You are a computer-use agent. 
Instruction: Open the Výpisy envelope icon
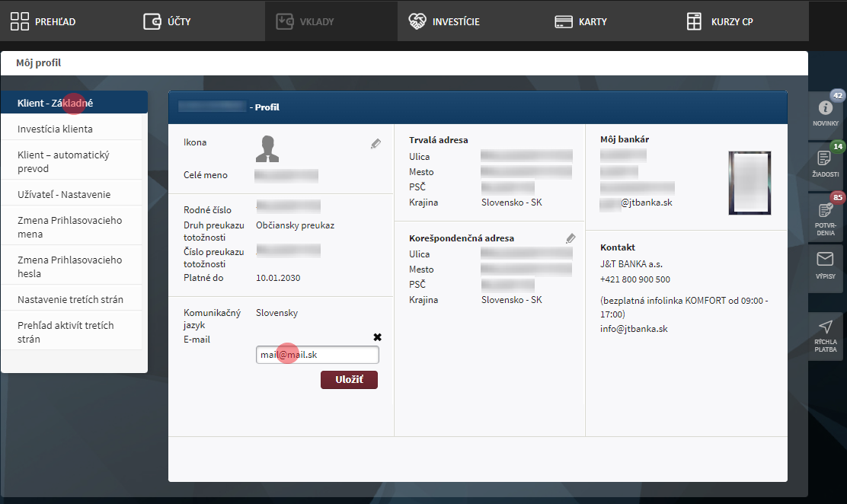825,266
